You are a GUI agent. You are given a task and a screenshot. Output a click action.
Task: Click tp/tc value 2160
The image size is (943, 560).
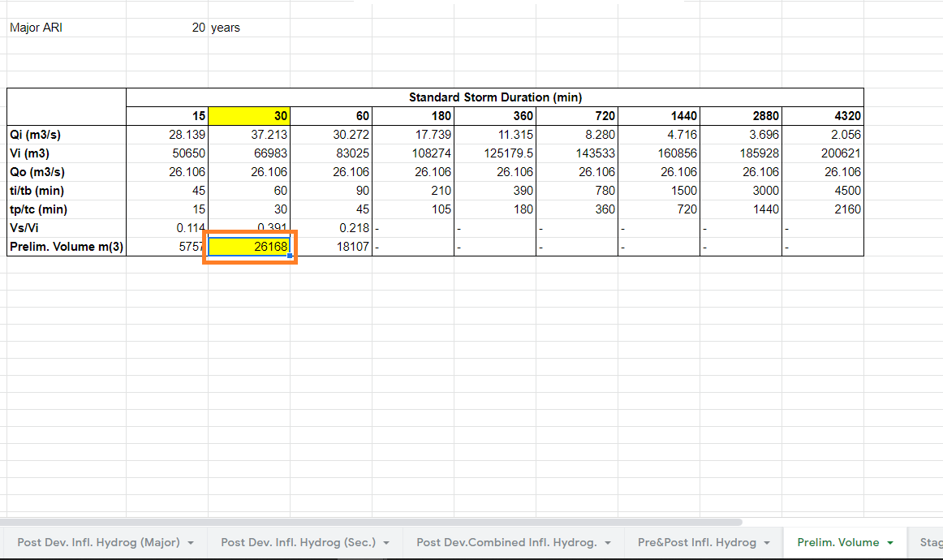coord(823,209)
